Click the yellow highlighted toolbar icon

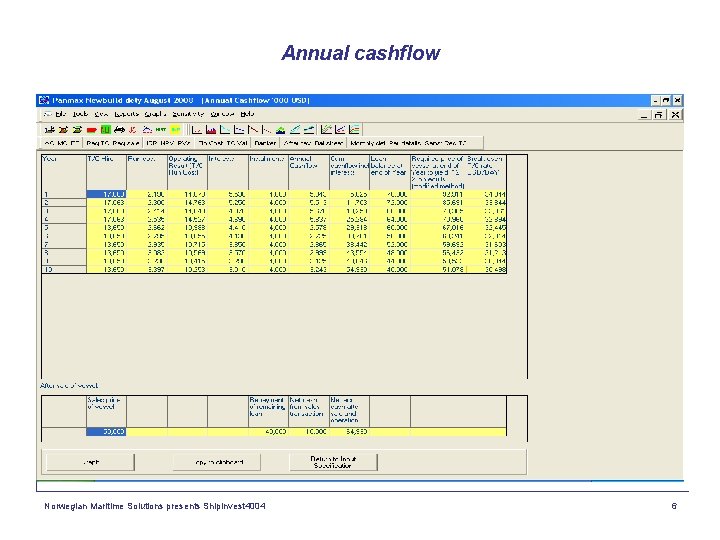pos(175,130)
